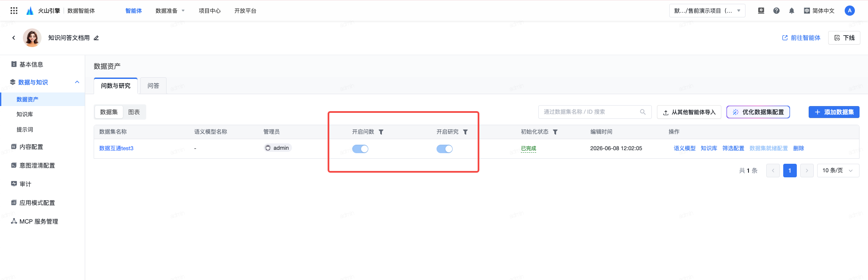Click 优化数据集配置 button
Viewport: 868px width, 280px height.
(758, 112)
